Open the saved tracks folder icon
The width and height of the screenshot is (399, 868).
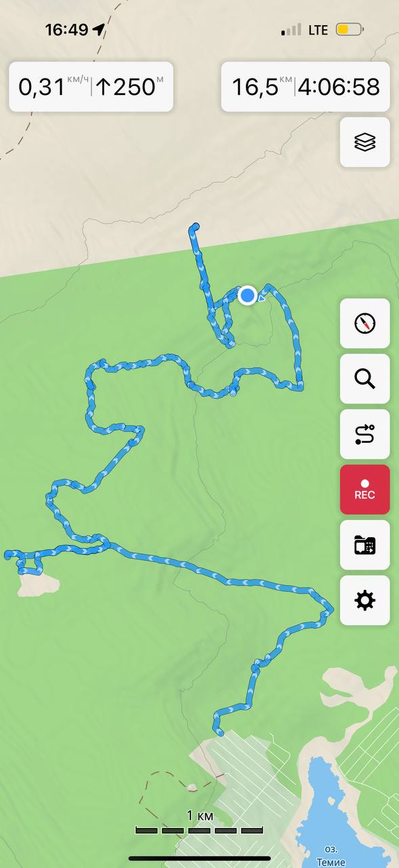click(364, 545)
